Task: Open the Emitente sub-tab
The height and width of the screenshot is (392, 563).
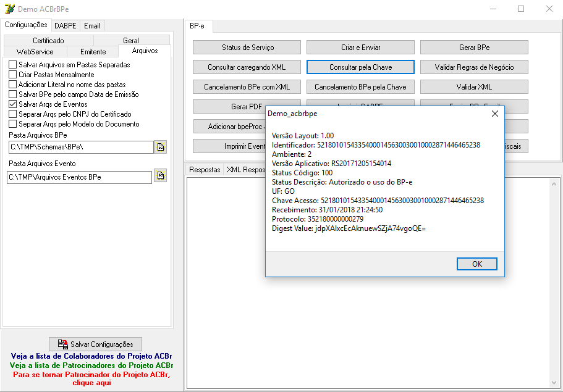Action: pyautogui.click(x=93, y=52)
